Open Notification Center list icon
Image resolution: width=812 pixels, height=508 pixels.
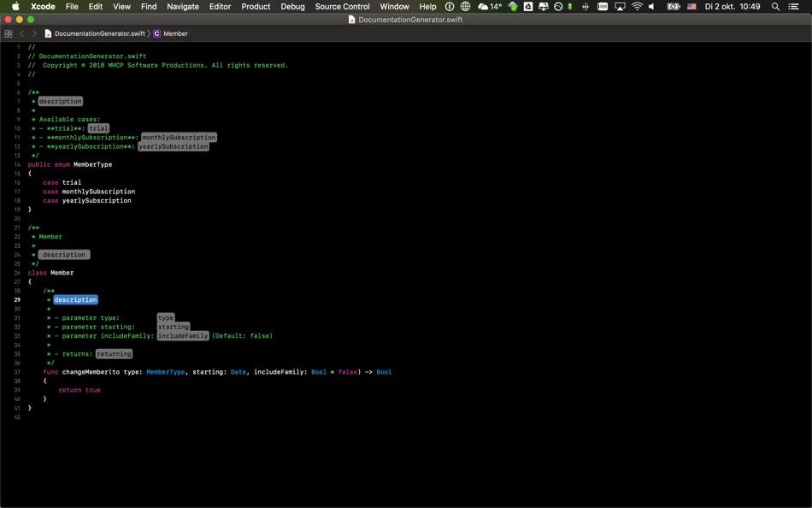(793, 6)
